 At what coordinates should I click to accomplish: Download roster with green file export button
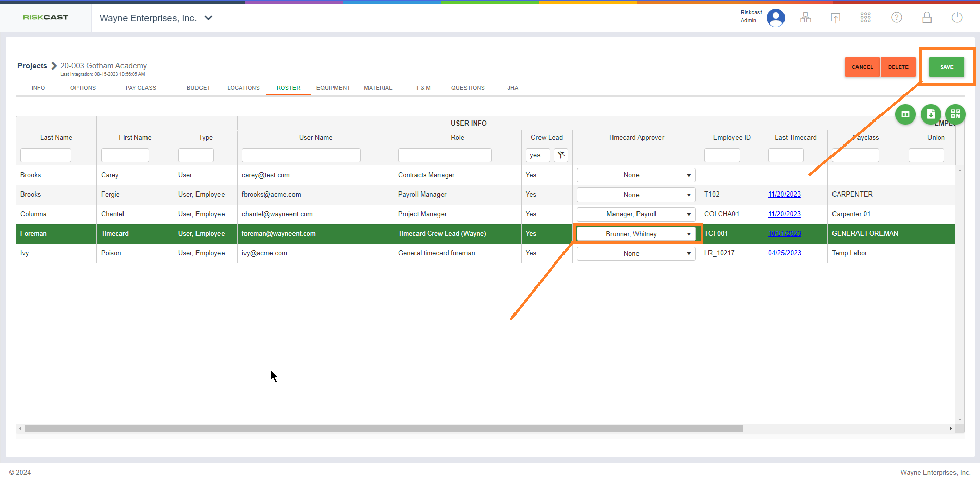(x=930, y=114)
